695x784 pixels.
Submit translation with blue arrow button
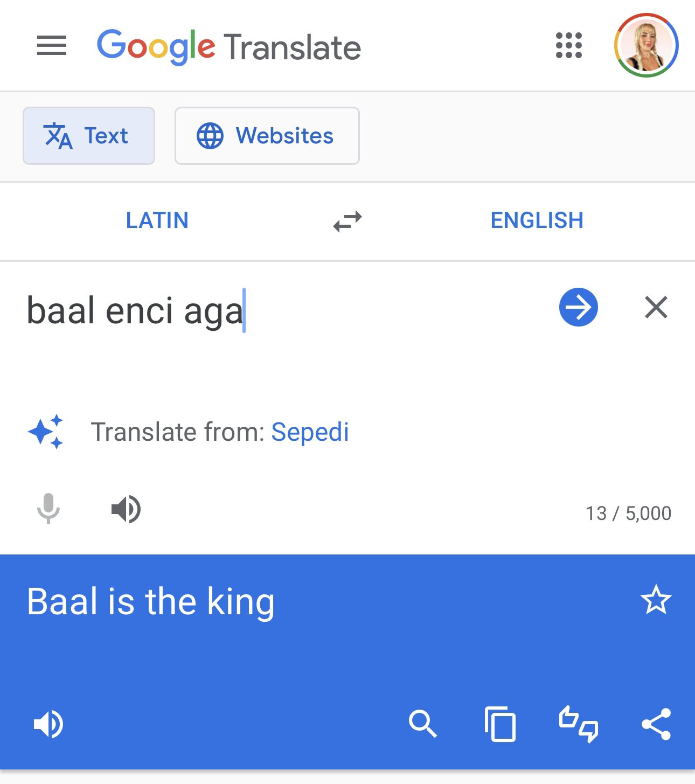point(579,307)
